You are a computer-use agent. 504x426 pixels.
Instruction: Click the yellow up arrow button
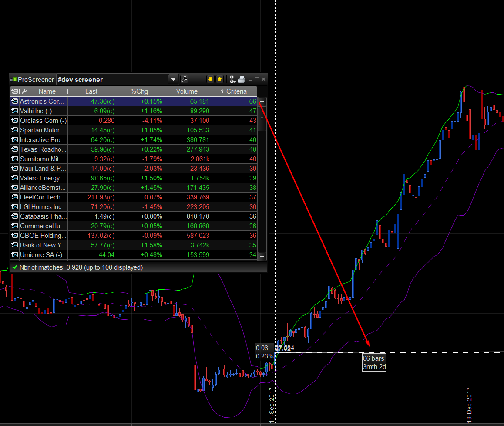219,79
